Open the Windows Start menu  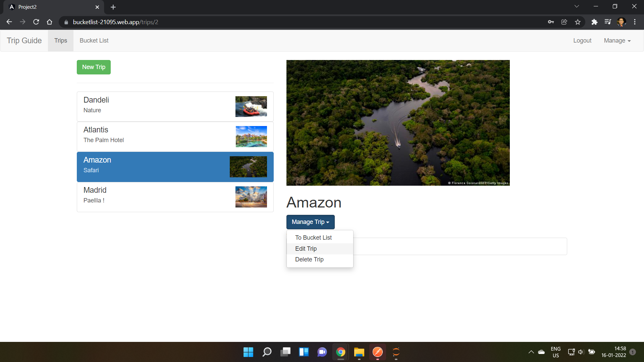pos(248,352)
